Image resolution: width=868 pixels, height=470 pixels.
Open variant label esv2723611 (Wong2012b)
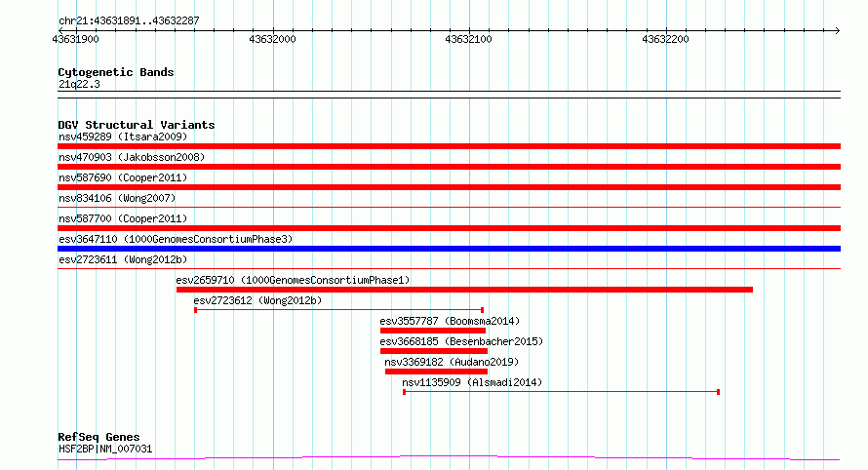(x=123, y=259)
